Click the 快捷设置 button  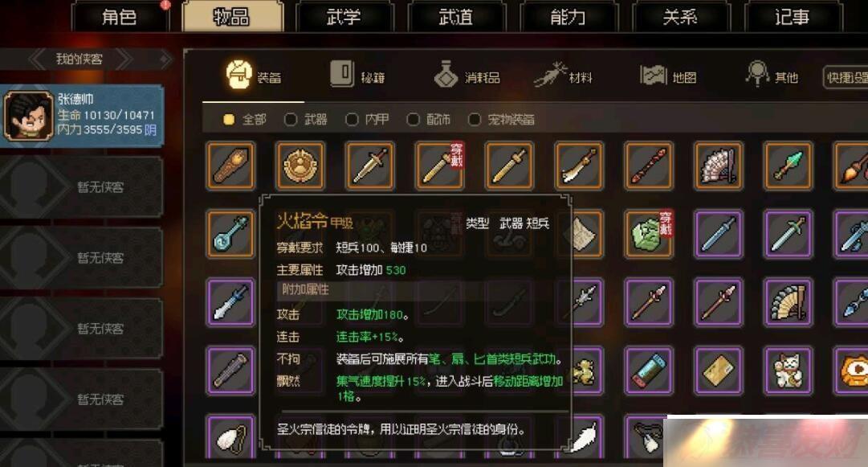pyautogui.click(x=846, y=78)
